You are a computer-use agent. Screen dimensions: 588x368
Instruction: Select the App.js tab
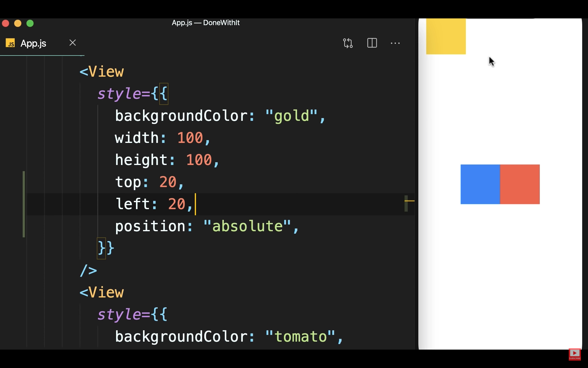[33, 44]
